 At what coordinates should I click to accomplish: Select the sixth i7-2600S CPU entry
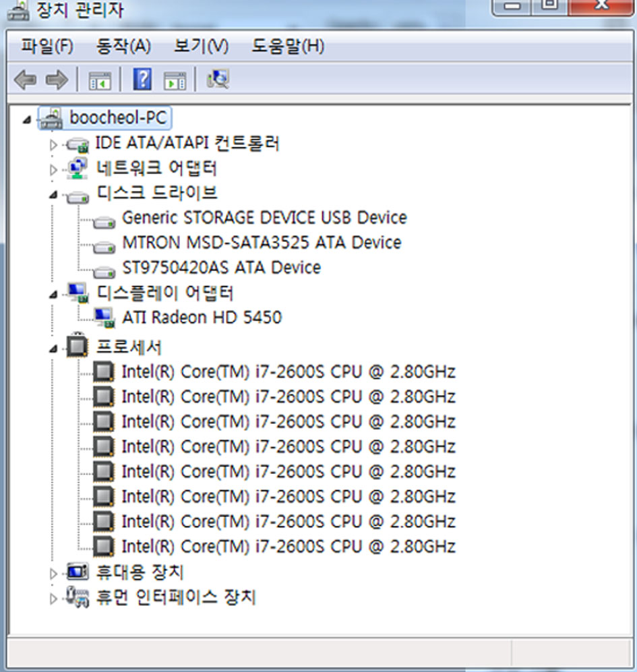(289, 496)
